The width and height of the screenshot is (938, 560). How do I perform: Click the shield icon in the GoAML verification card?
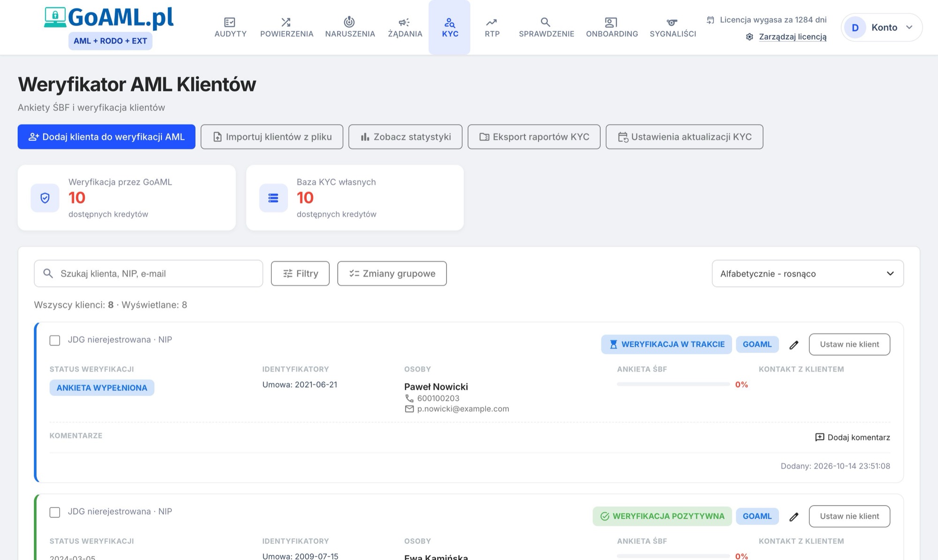45,198
